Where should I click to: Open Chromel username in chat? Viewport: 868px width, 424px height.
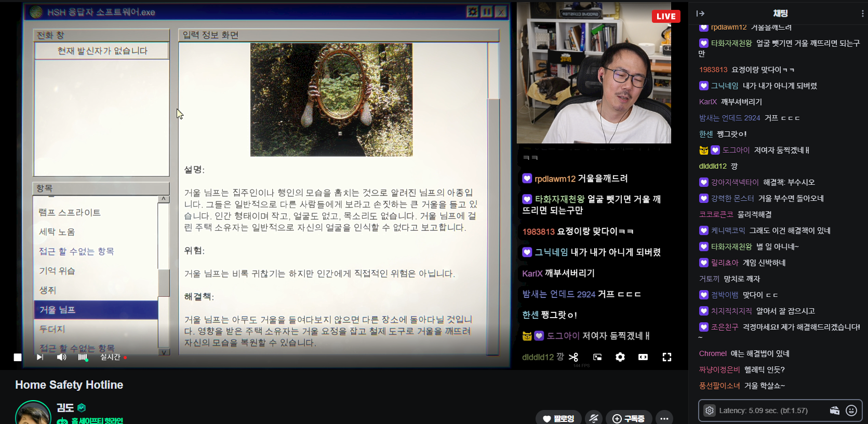(x=713, y=353)
